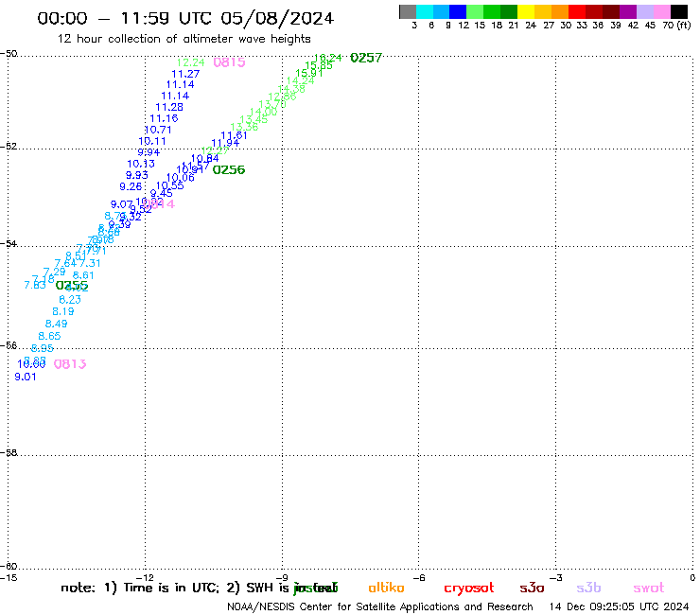Click the '-12' longitude axis label
The width and height of the screenshot is (700, 615).
pos(145,578)
